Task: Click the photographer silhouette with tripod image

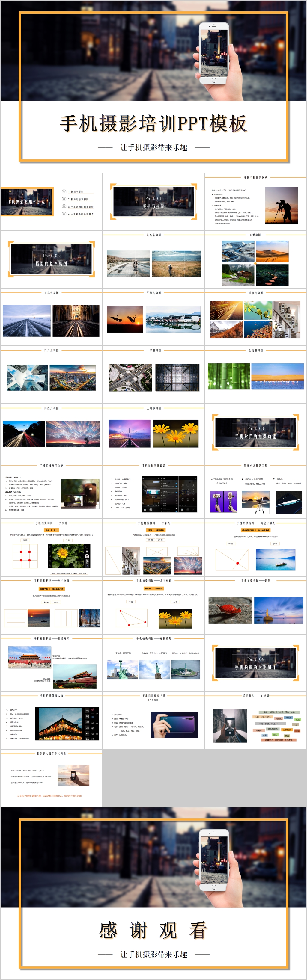Action: [x=281, y=206]
